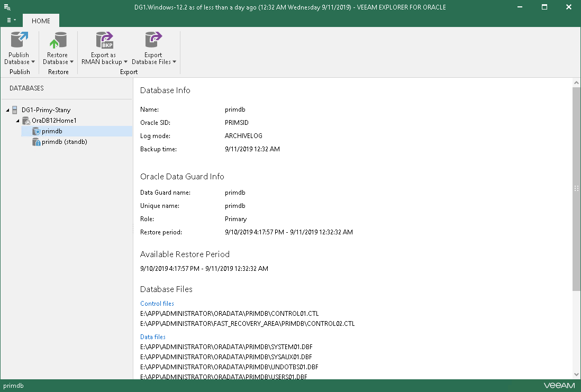The width and height of the screenshot is (581, 392).
Task: Maximize the Veeam Explorer window
Action: click(x=544, y=7)
